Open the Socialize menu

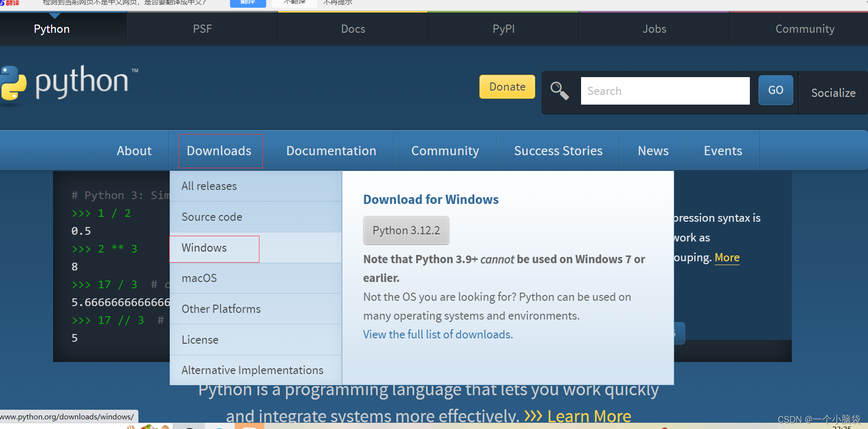[x=833, y=93]
